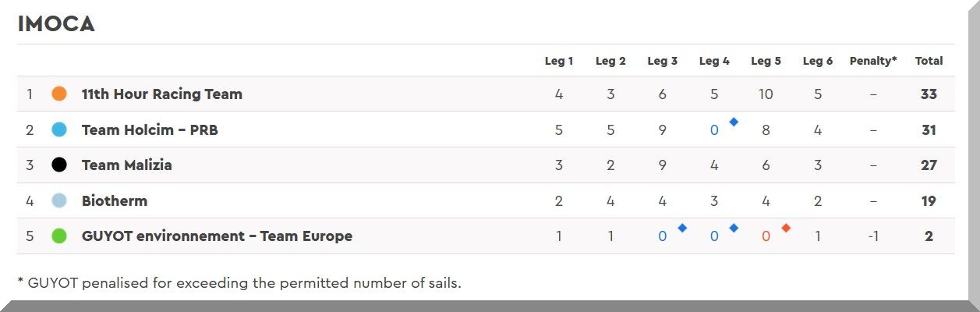Click the Leg 5 column header
The image size is (980, 312).
(x=766, y=61)
